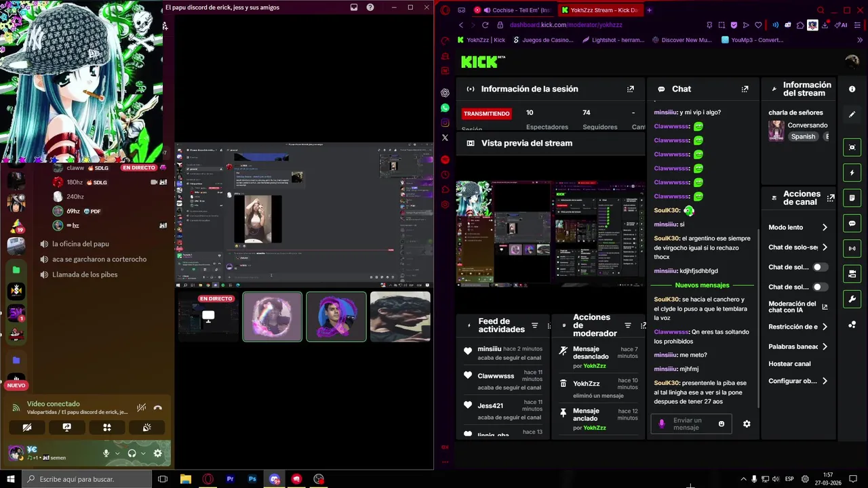Open Opera downloads icon in toolbar

tap(825, 25)
